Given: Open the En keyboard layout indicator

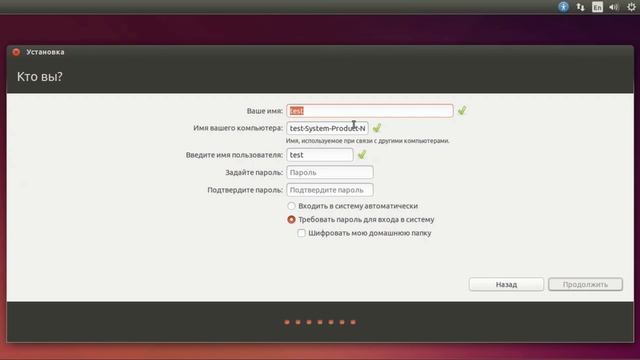Looking at the screenshot, I should (x=597, y=7).
